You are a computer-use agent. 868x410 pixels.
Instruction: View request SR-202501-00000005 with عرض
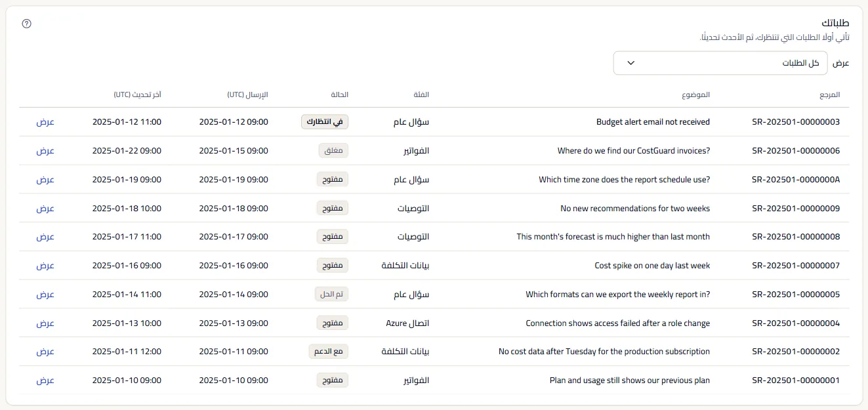(45, 295)
